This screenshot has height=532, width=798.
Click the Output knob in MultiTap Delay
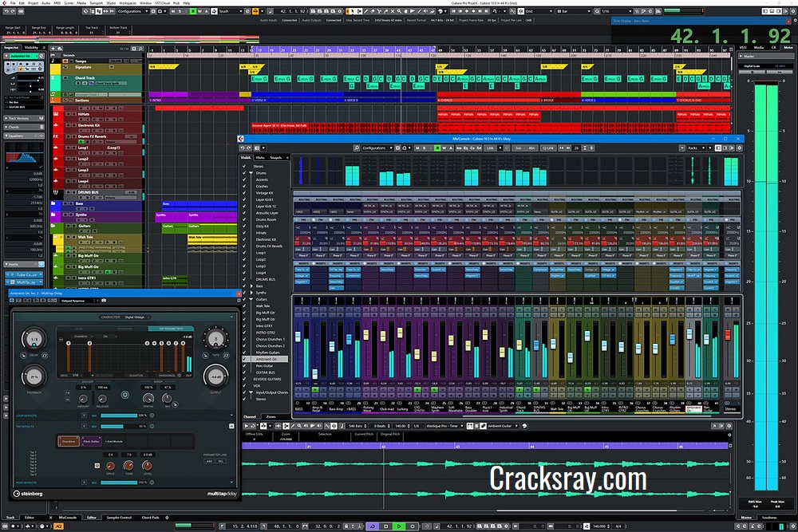[215, 377]
